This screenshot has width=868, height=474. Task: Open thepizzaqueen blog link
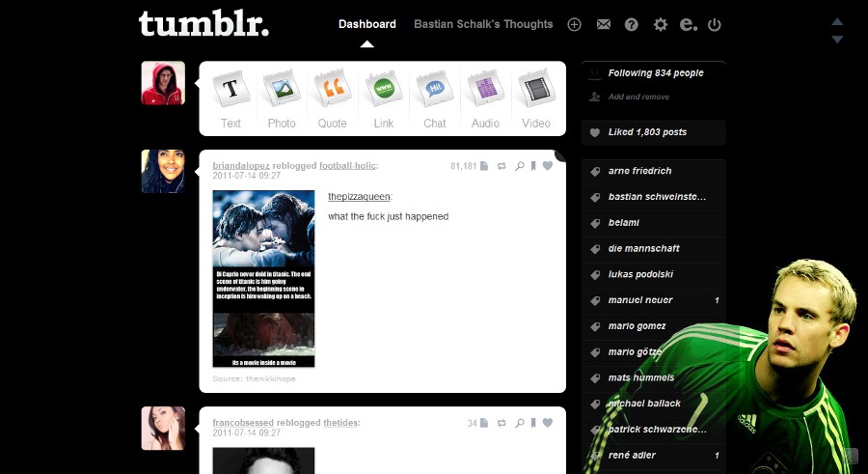coord(360,197)
